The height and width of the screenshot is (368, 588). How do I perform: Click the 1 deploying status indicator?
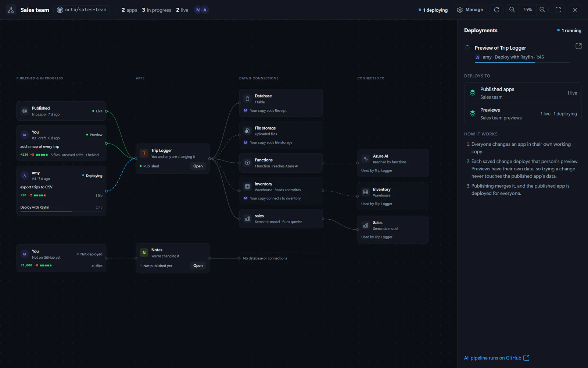[433, 10]
